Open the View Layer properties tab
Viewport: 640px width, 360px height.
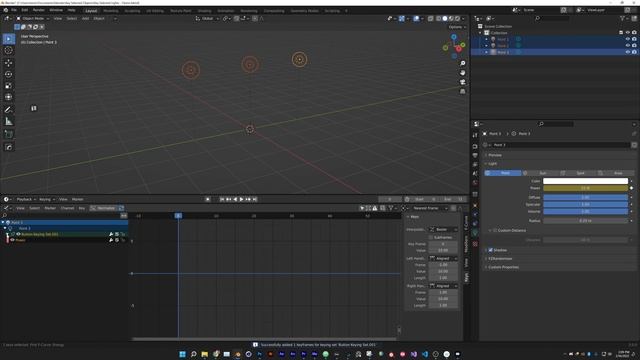(x=475, y=164)
